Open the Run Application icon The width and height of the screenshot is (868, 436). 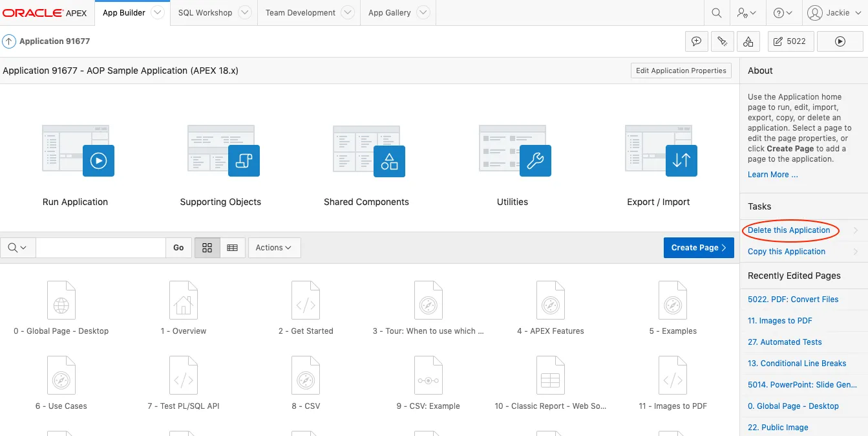[78, 151]
